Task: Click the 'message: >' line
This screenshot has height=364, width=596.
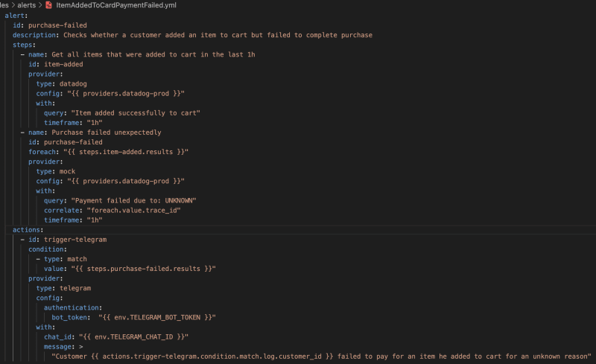Action: tap(63, 347)
